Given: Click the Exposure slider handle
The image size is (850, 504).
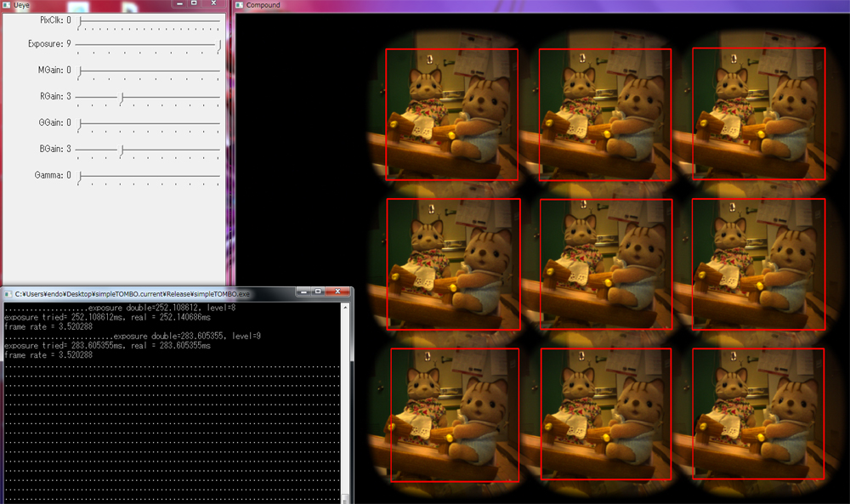Looking at the screenshot, I should pyautogui.click(x=219, y=46).
